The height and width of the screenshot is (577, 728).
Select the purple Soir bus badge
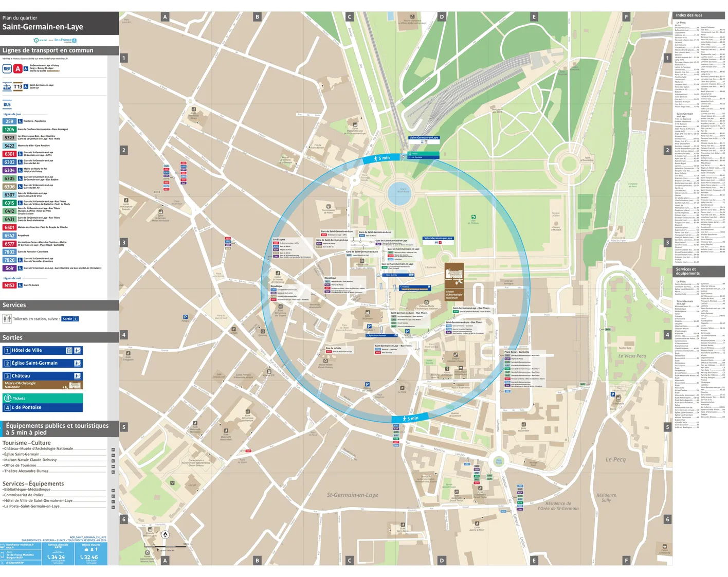pyautogui.click(x=10, y=268)
